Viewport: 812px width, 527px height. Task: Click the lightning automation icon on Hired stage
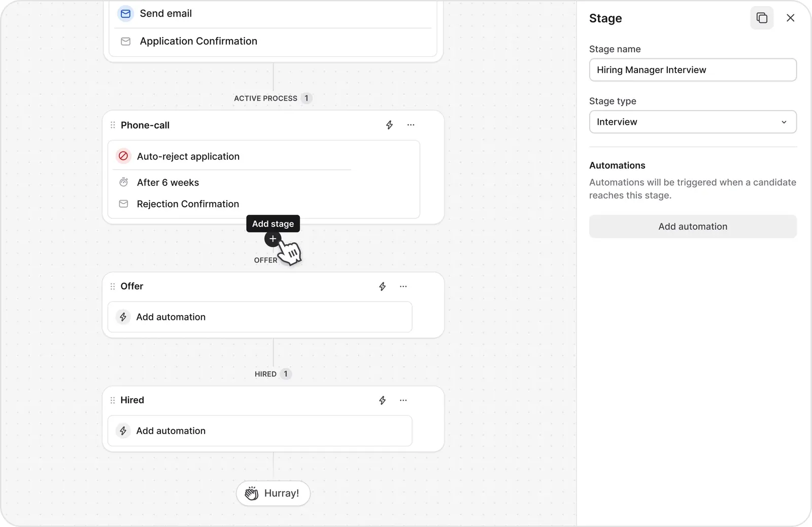(x=382, y=400)
